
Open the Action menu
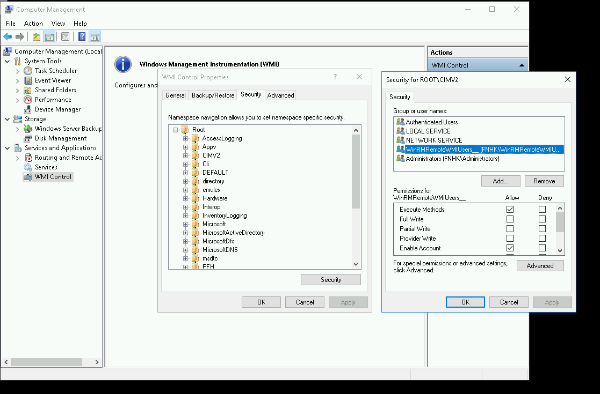pyautogui.click(x=33, y=23)
